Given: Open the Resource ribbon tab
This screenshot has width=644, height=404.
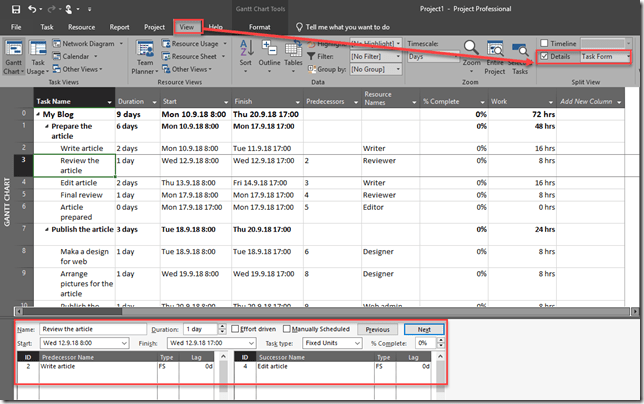Looking at the screenshot, I should pos(82,27).
